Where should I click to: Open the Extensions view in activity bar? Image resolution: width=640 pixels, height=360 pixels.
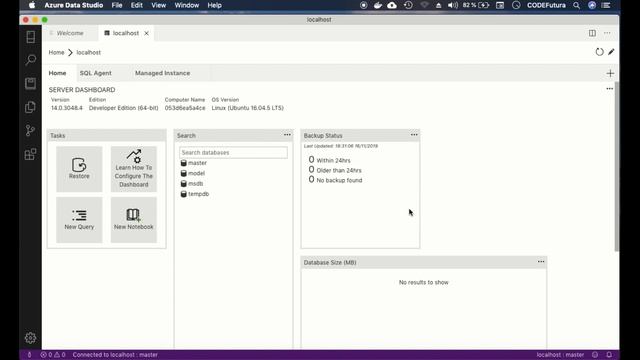[x=31, y=154]
